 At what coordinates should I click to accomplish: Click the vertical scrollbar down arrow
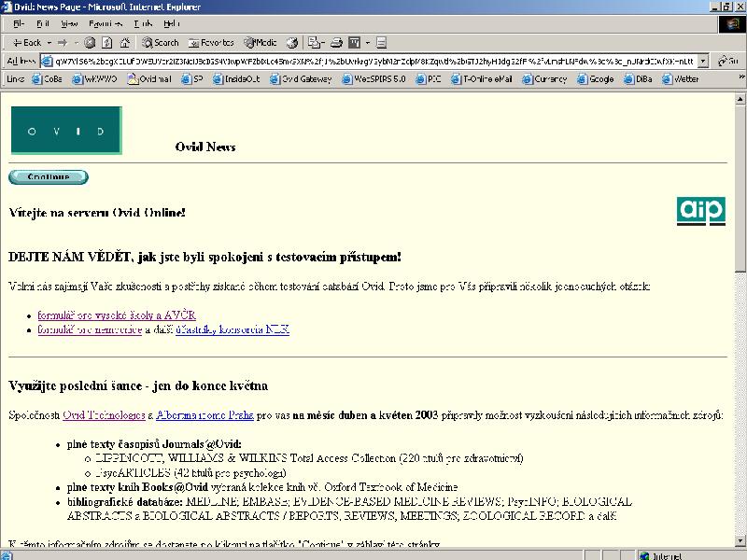pos(740,541)
